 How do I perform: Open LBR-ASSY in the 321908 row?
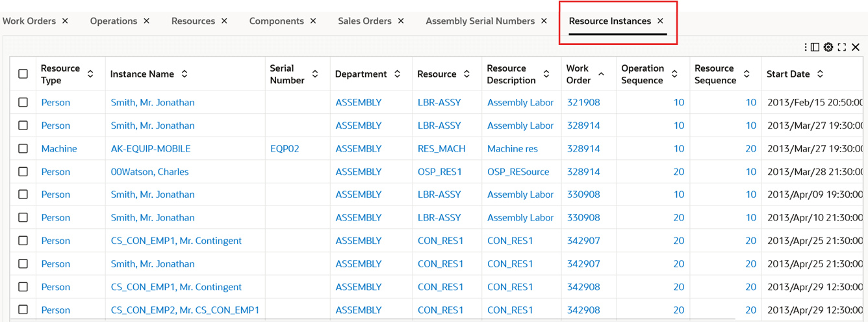click(439, 102)
